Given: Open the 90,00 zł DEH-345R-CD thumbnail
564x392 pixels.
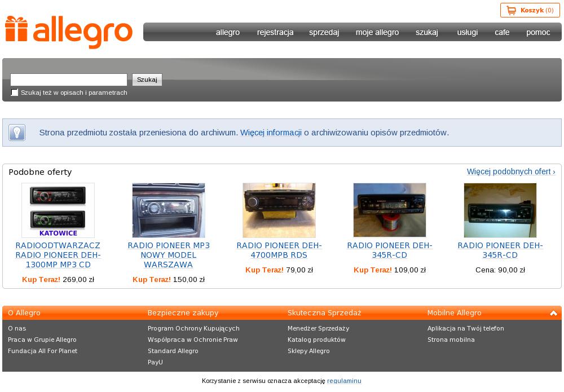Looking at the screenshot, I should (x=500, y=210).
